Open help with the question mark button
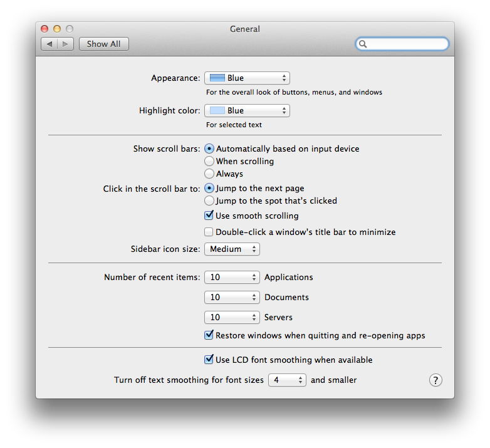The width and height of the screenshot is (490, 448). (x=435, y=380)
